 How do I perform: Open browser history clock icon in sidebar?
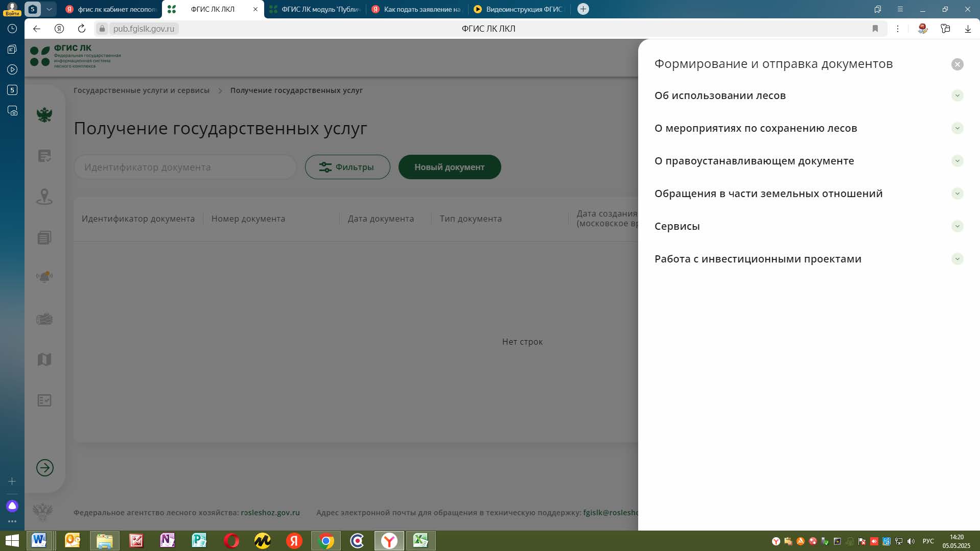tap(12, 29)
